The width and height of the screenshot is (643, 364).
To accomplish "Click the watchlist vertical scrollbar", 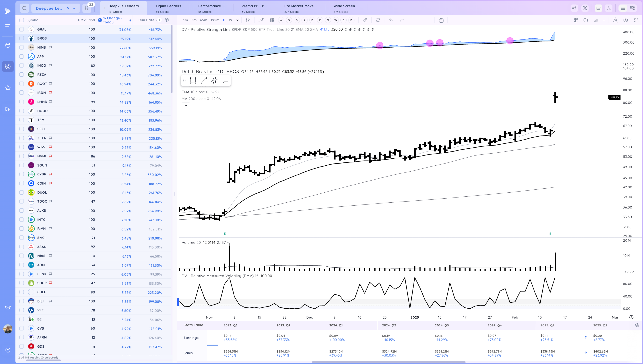I will click(172, 59).
